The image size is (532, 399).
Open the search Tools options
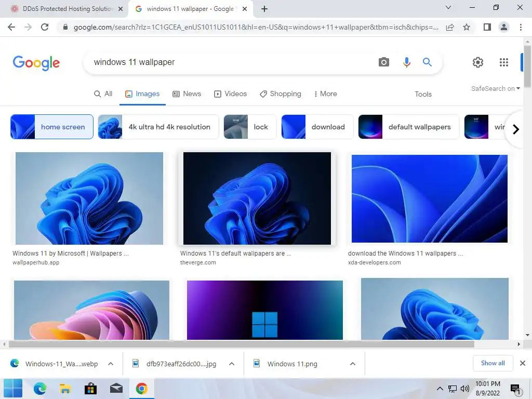423,95
